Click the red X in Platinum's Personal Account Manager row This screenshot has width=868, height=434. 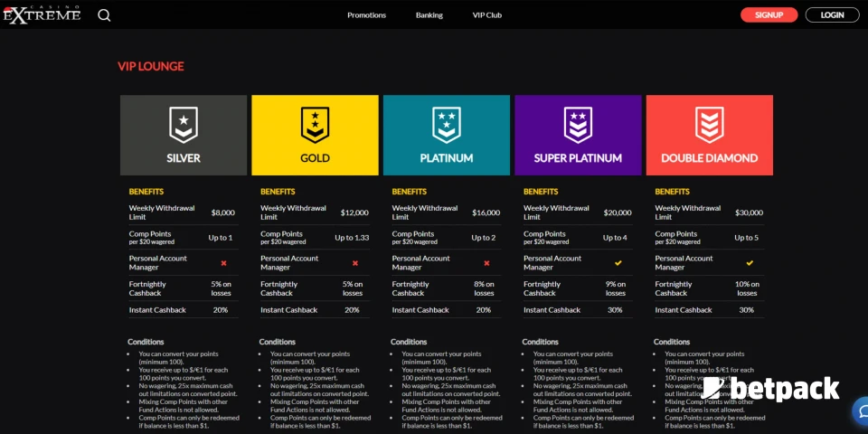(486, 263)
